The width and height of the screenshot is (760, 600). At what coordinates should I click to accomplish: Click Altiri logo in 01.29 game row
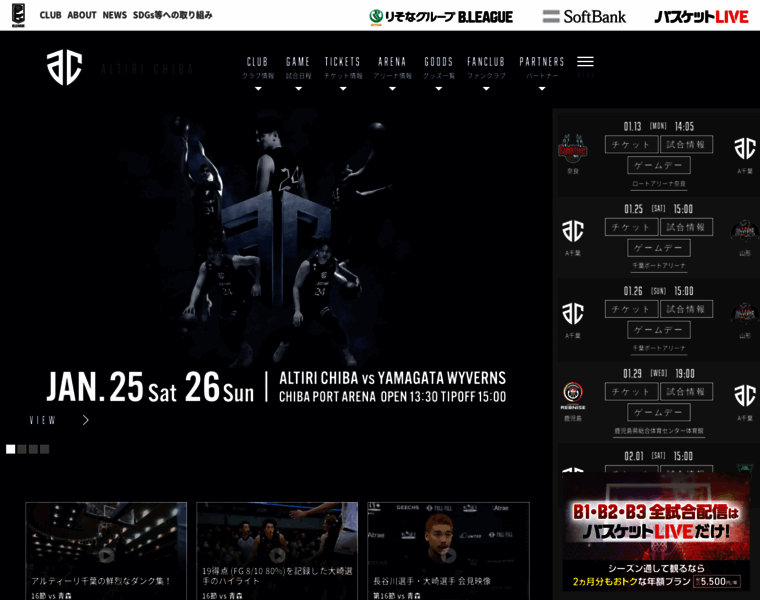(x=744, y=395)
